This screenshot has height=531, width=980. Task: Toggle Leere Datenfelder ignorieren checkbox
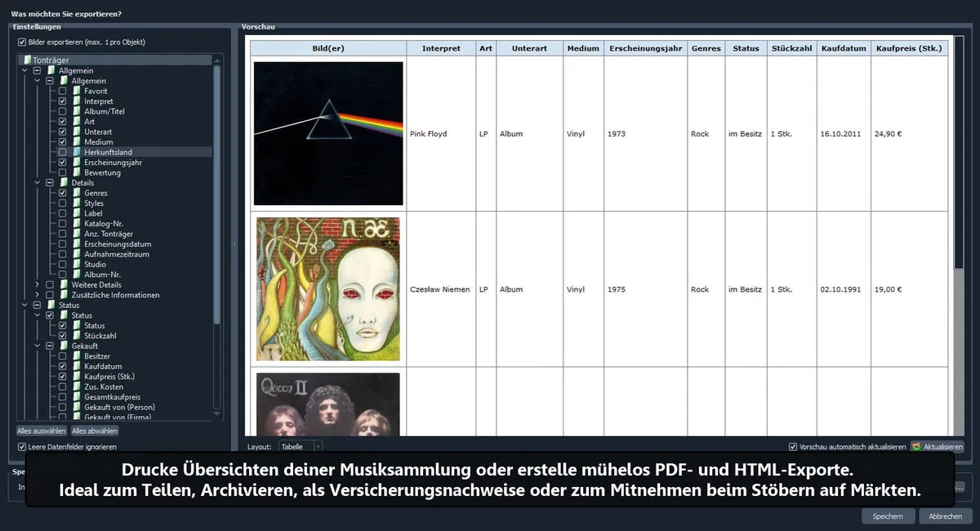[x=22, y=447]
